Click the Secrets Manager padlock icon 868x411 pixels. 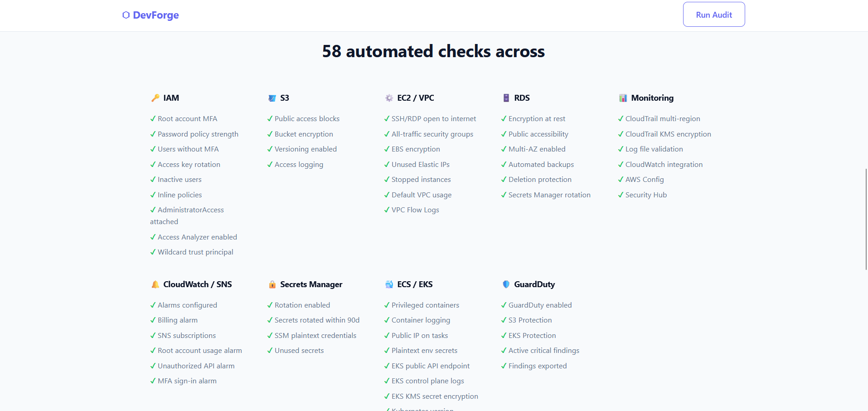tap(272, 284)
